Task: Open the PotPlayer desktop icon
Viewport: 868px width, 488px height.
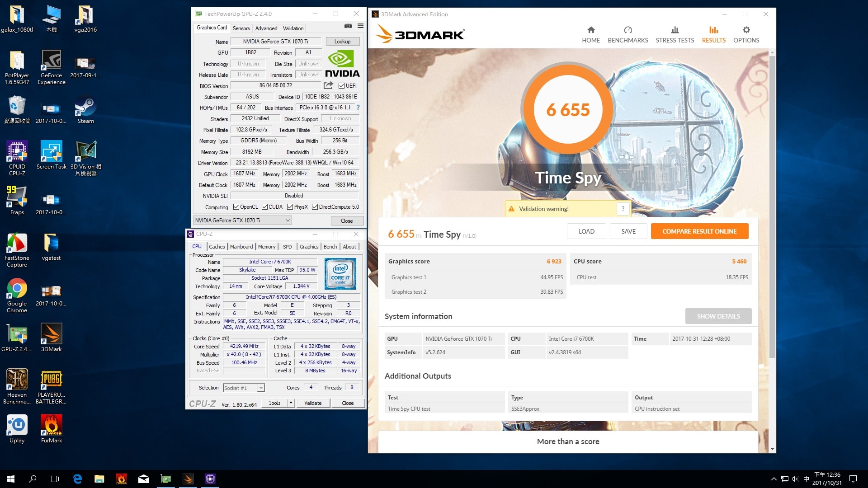Action: pyautogui.click(x=17, y=67)
